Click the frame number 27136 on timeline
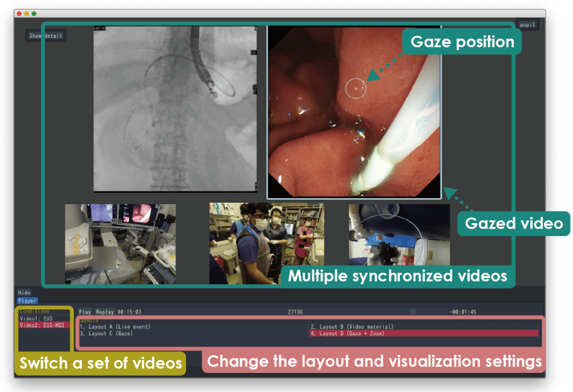The width and height of the screenshot is (573, 392). tap(295, 312)
